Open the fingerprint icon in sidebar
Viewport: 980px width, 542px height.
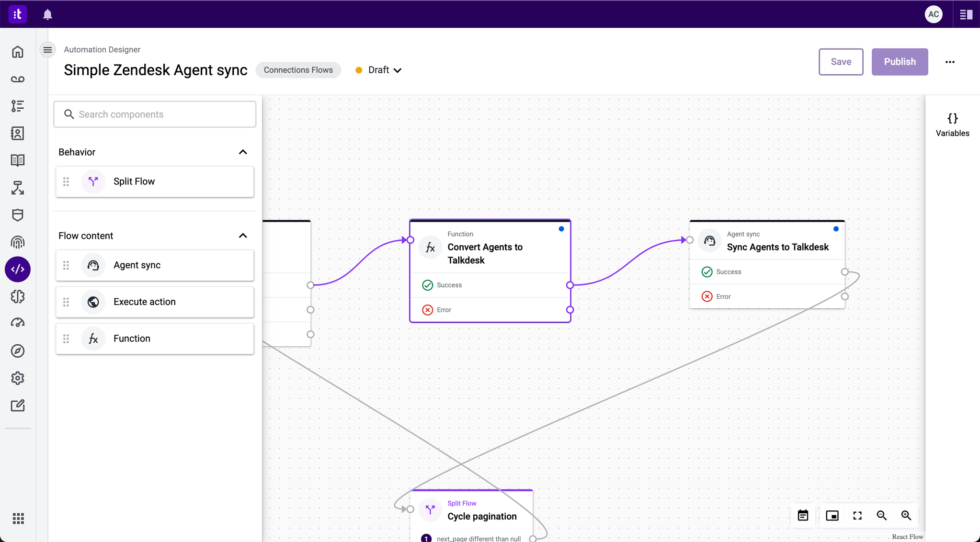pyautogui.click(x=18, y=242)
